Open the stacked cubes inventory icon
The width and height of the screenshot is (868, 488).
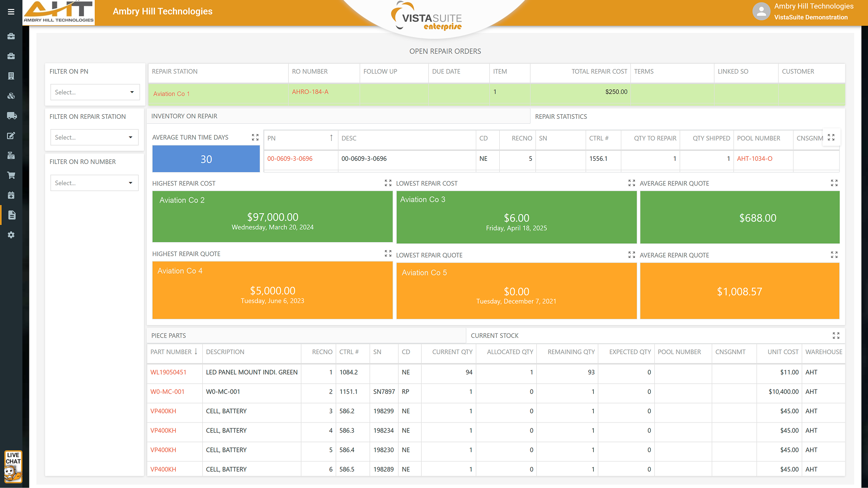pos(11,96)
